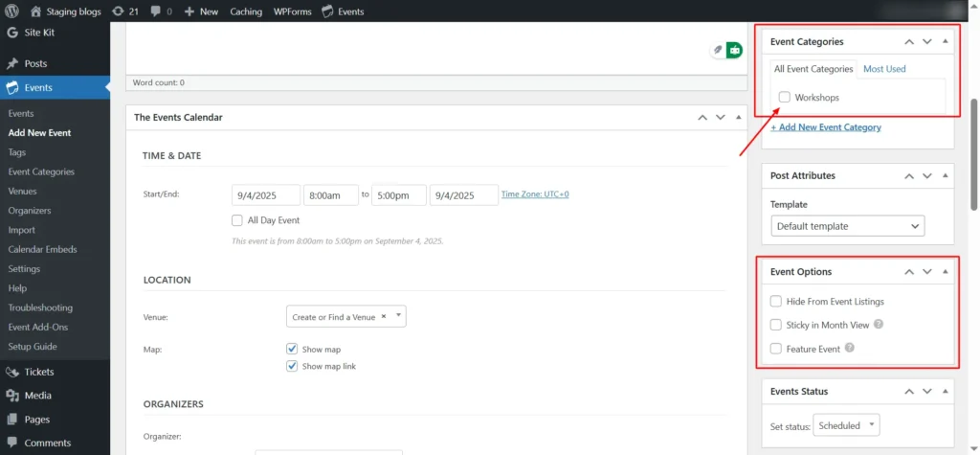The image size is (980, 455).
Task: Click the page vertical scrollbar
Action: tap(973, 153)
